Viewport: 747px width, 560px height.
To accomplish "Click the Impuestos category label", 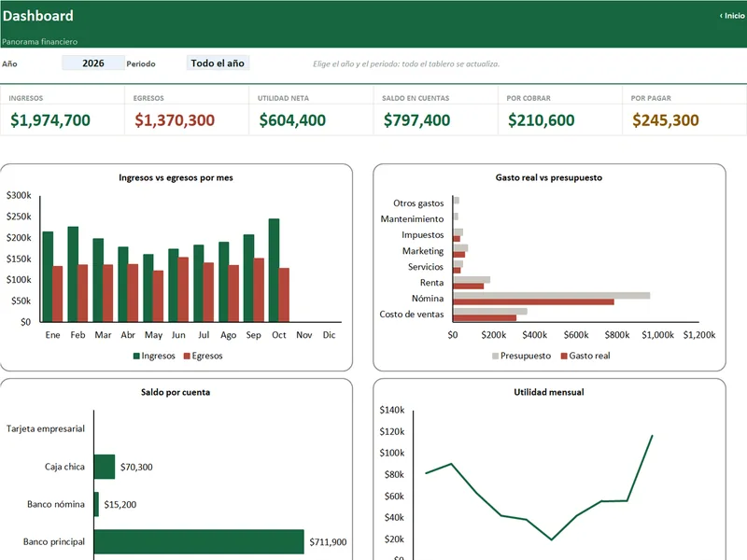I will click(x=423, y=235).
